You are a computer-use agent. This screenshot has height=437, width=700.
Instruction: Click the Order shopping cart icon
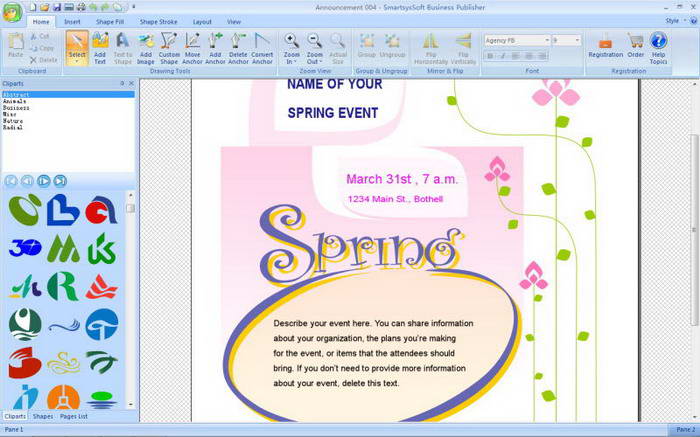[x=635, y=46]
